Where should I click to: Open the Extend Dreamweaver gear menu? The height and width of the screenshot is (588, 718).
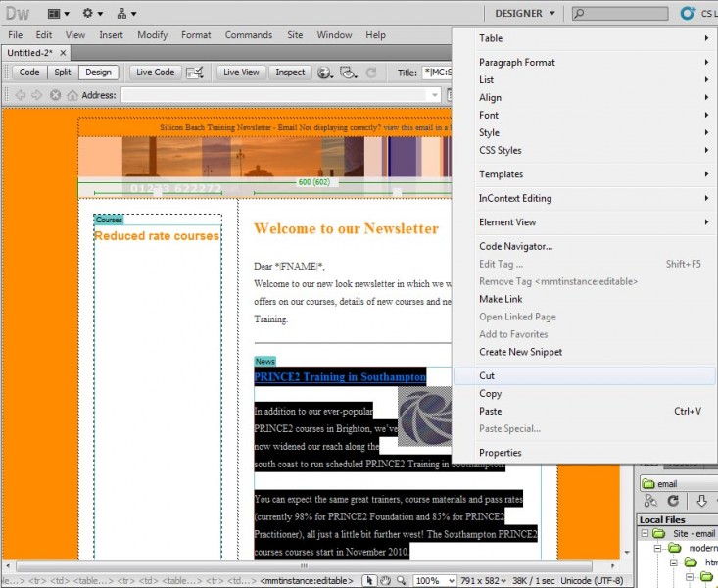coord(93,14)
